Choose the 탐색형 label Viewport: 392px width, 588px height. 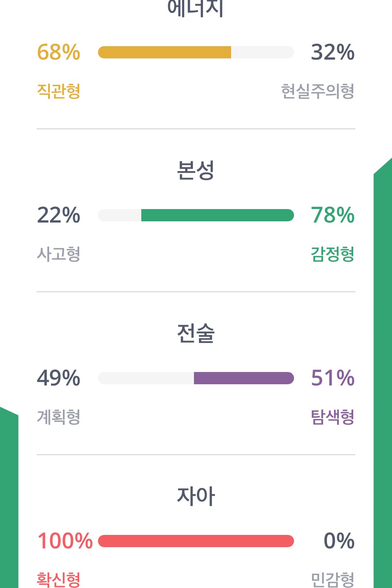click(x=332, y=417)
